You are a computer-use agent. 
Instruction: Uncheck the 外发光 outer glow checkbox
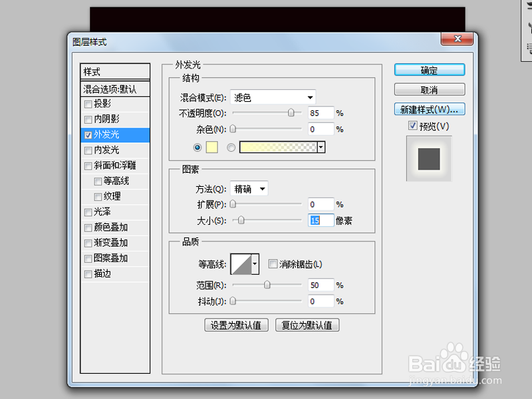click(88, 135)
